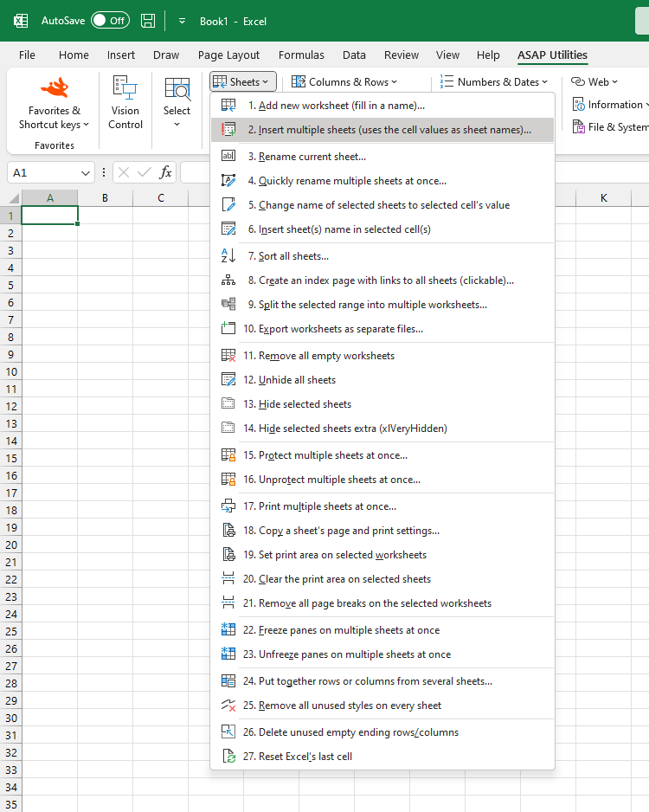Click the Vision Control icon
Image resolution: width=649 pixels, height=812 pixels.
[x=125, y=87]
